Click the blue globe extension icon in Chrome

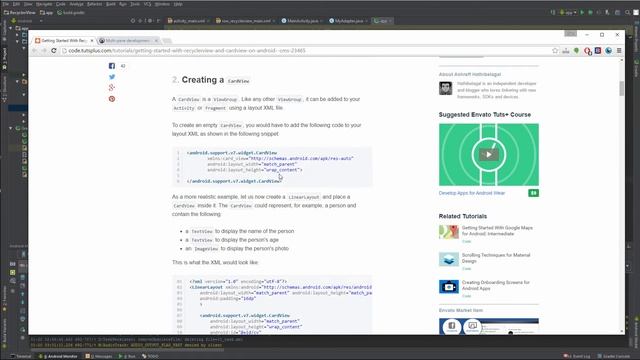(609, 51)
